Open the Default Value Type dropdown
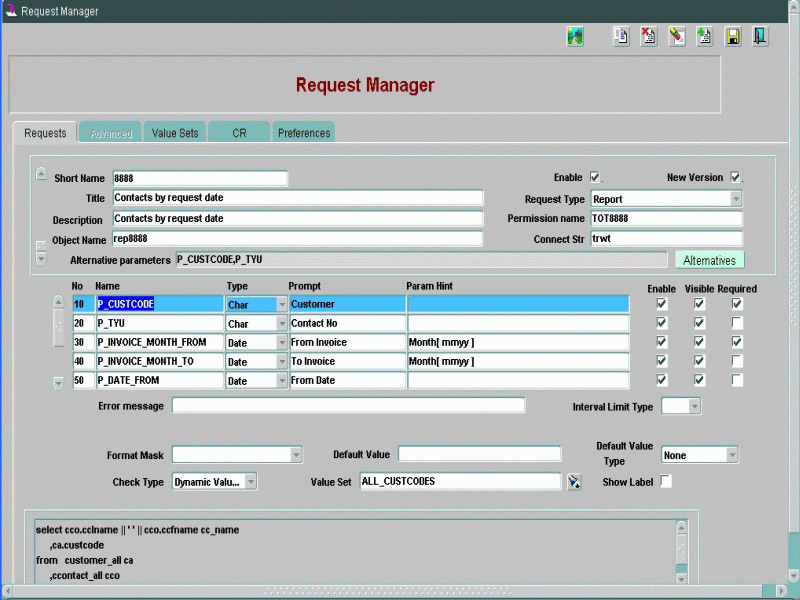Image resolution: width=800 pixels, height=600 pixels. (x=731, y=455)
